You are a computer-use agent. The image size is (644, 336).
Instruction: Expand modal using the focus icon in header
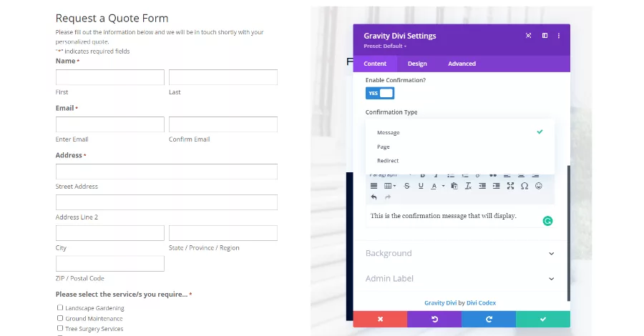(x=529, y=36)
